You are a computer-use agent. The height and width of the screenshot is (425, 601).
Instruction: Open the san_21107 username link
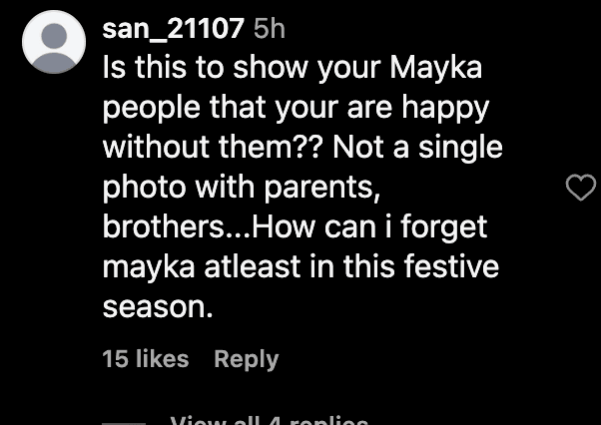(174, 29)
